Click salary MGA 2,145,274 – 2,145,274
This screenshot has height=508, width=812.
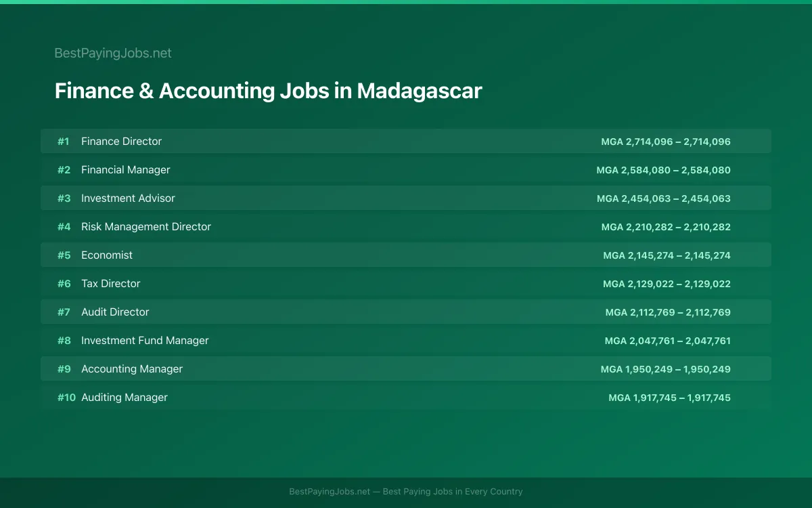tap(667, 255)
